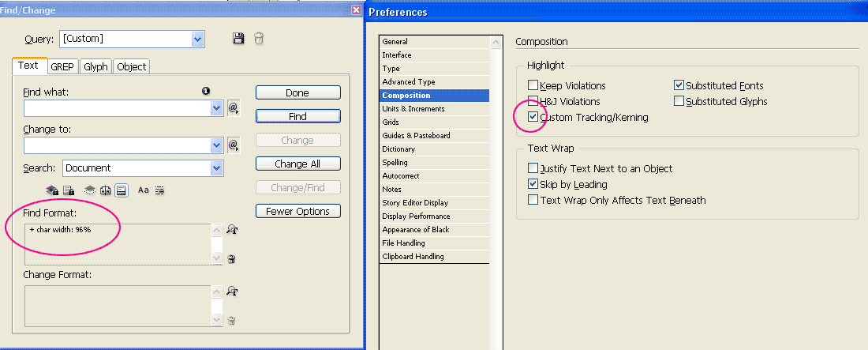
Task: Enable Keep Violations highlight checkbox
Action: click(533, 85)
